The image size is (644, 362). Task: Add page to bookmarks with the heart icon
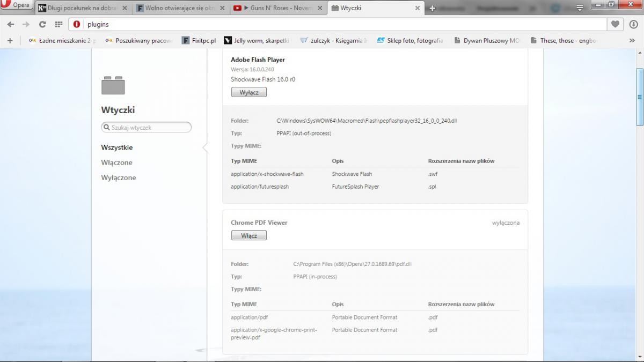tap(615, 24)
